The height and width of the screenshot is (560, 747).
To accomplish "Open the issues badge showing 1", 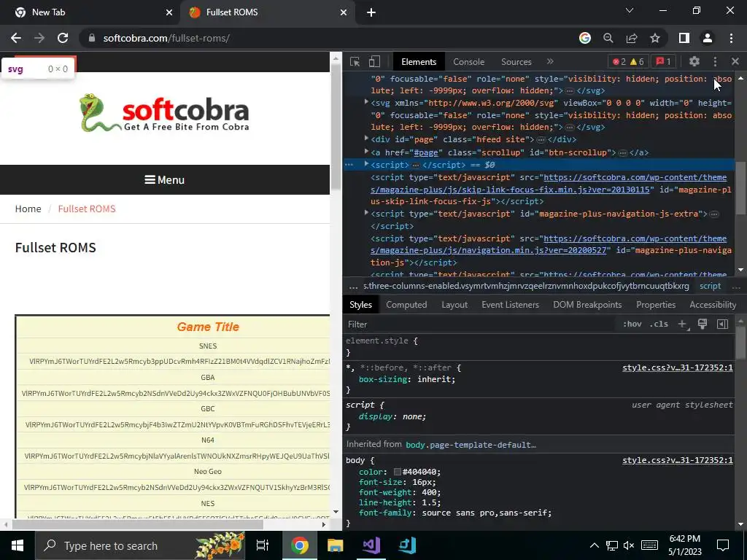I will point(663,61).
